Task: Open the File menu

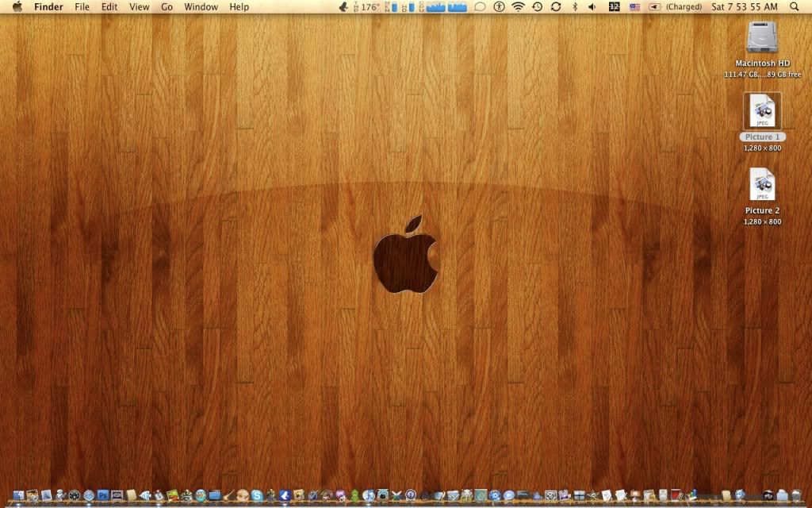Action: coord(82,6)
